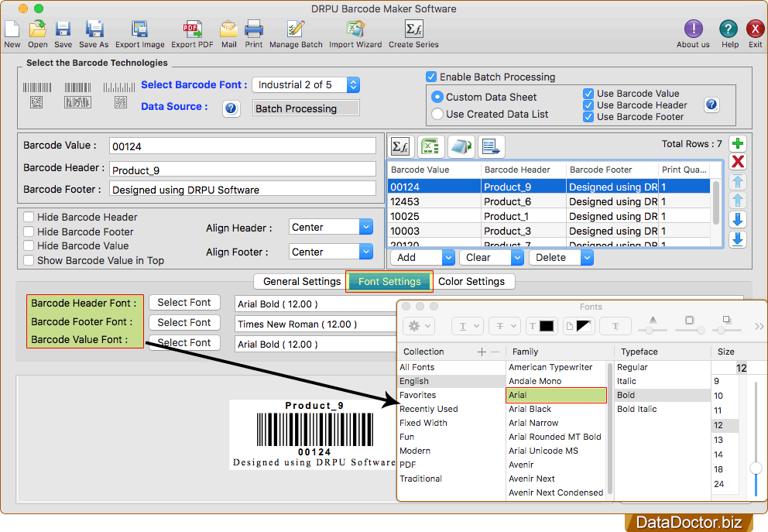Pick font size 18 in the size list

pos(718,469)
